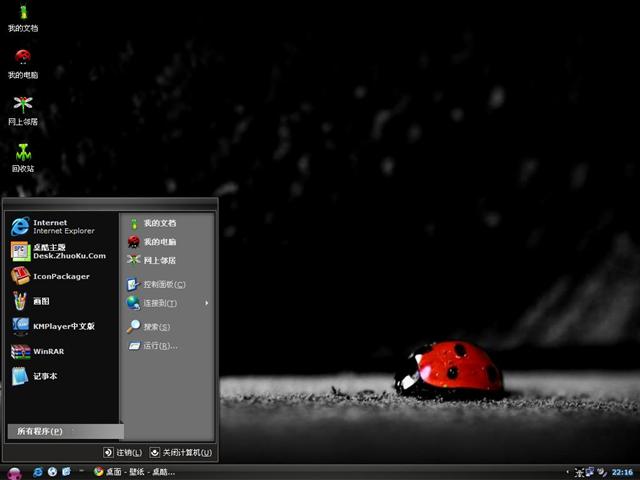Click control panel icon in start menu
This screenshot has height=480, width=640.
(133, 284)
